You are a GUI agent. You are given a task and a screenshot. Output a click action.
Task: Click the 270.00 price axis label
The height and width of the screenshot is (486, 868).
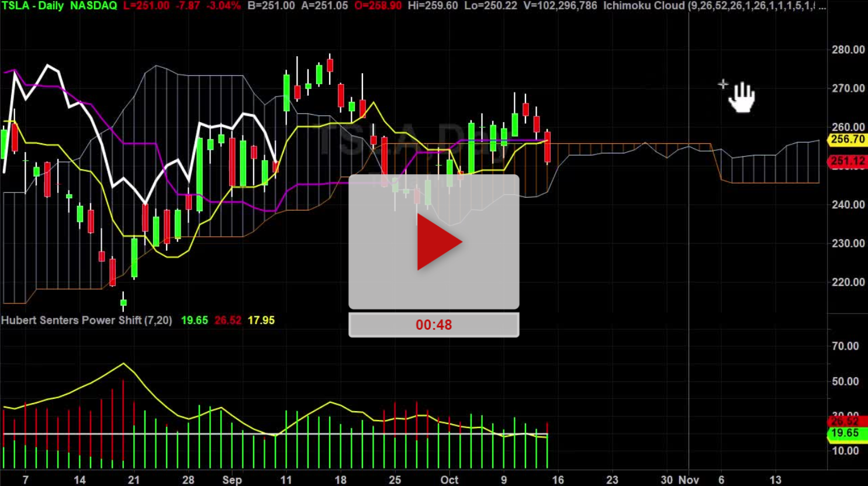[848, 88]
